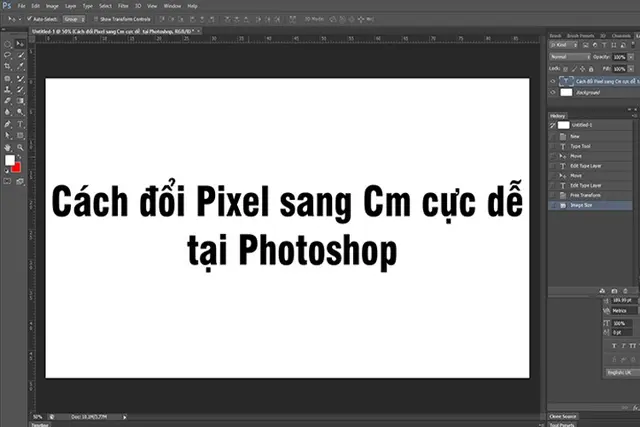640x427 pixels.
Task: Open the Window menu
Action: click(x=172, y=6)
